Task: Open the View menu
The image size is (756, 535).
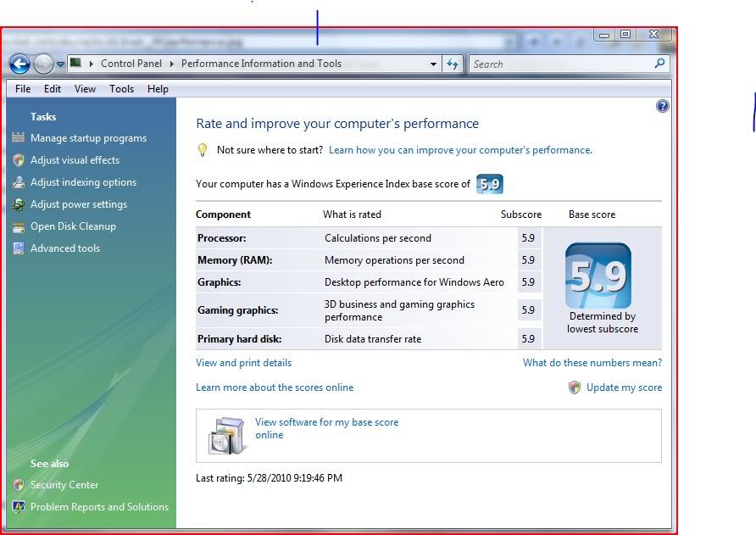Action: pyautogui.click(x=85, y=89)
